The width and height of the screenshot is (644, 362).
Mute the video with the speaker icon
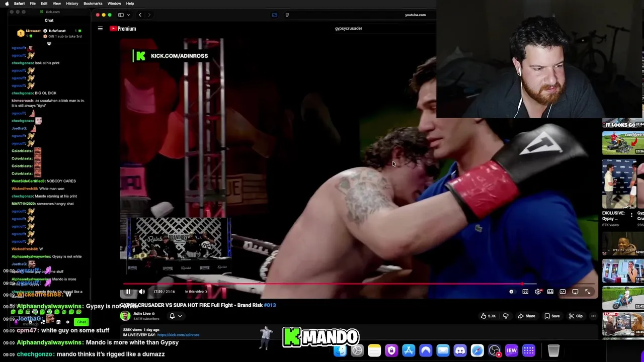(x=142, y=292)
